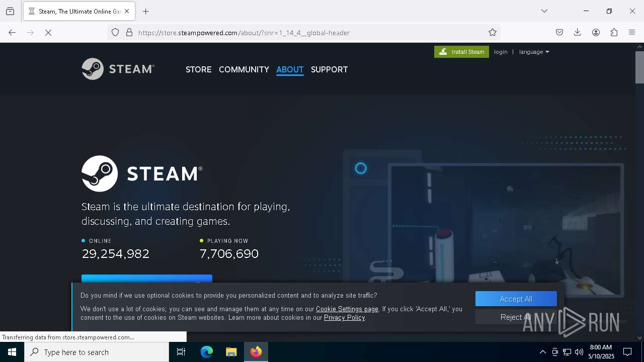Open tracking protection shield icon
This screenshot has height=362, width=644.
pos(115,32)
